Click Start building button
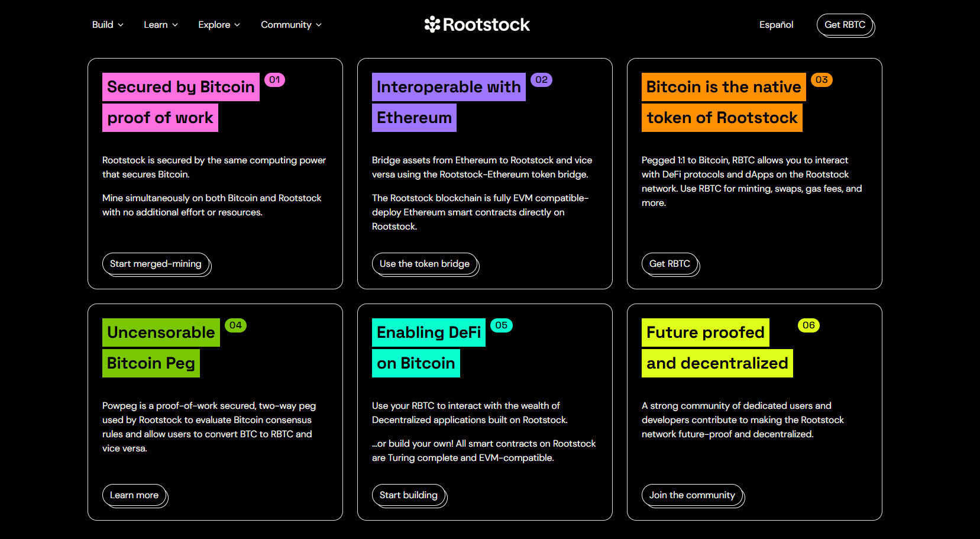Screen dimensions: 980x539 [409, 495]
